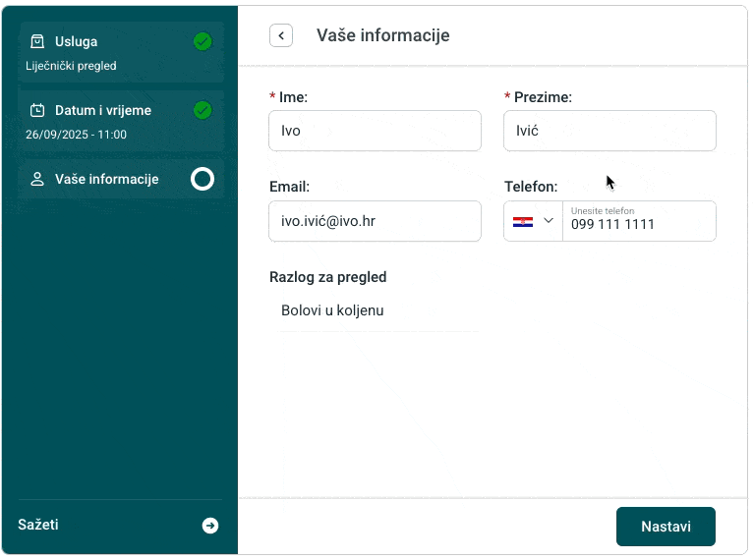Open the Sažeti summary link

38,525
